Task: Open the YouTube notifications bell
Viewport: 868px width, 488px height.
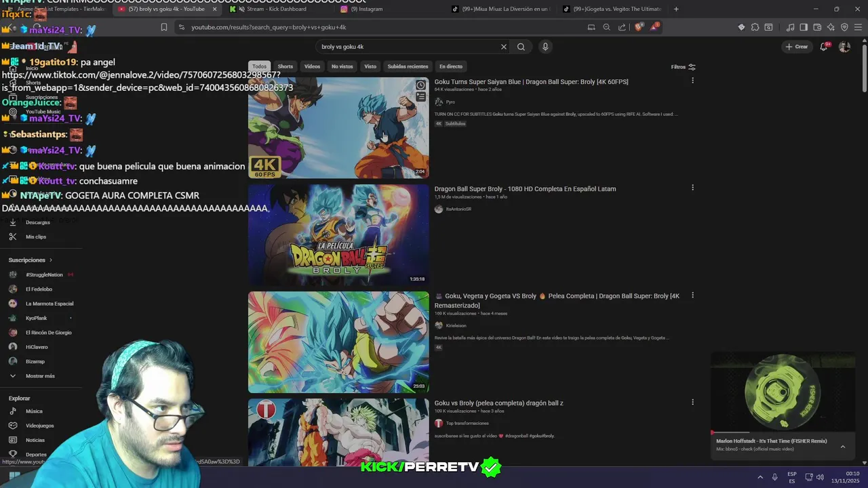Action: (823, 47)
